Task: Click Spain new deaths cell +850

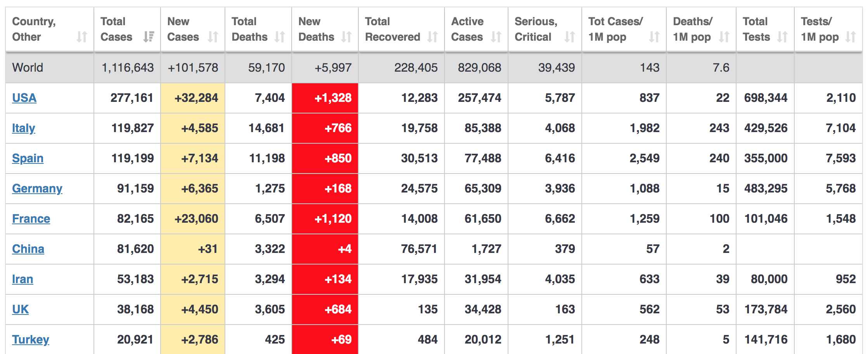Action: pyautogui.click(x=325, y=158)
